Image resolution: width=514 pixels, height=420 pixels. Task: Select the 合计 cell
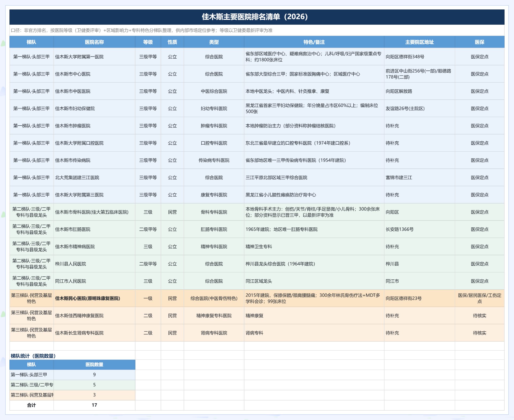tap(31, 405)
